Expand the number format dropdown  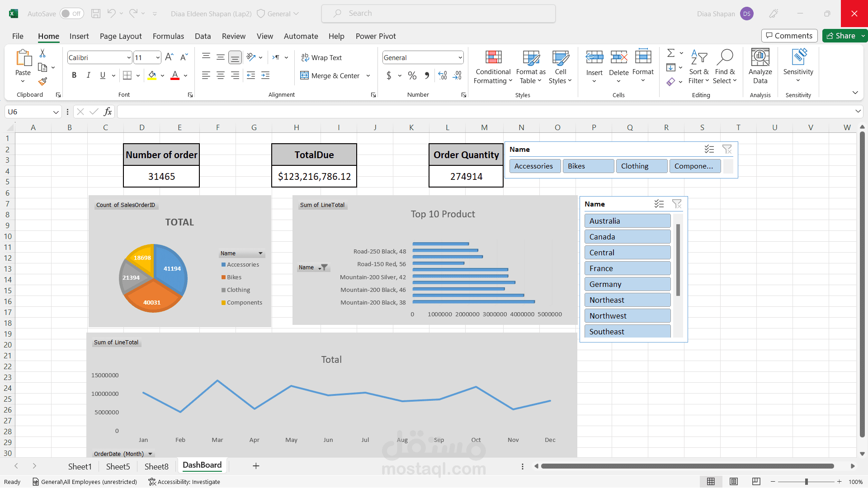click(x=460, y=57)
